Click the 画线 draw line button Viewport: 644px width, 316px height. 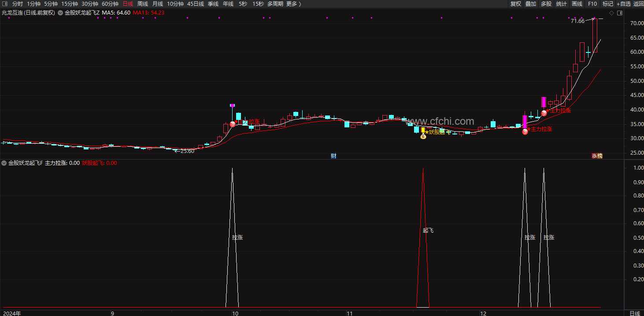pyautogui.click(x=577, y=4)
